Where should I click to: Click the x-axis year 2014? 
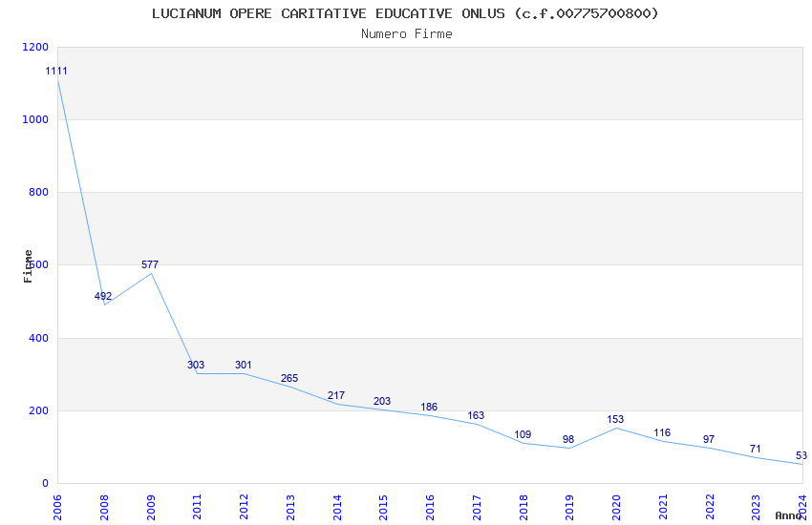(x=337, y=507)
